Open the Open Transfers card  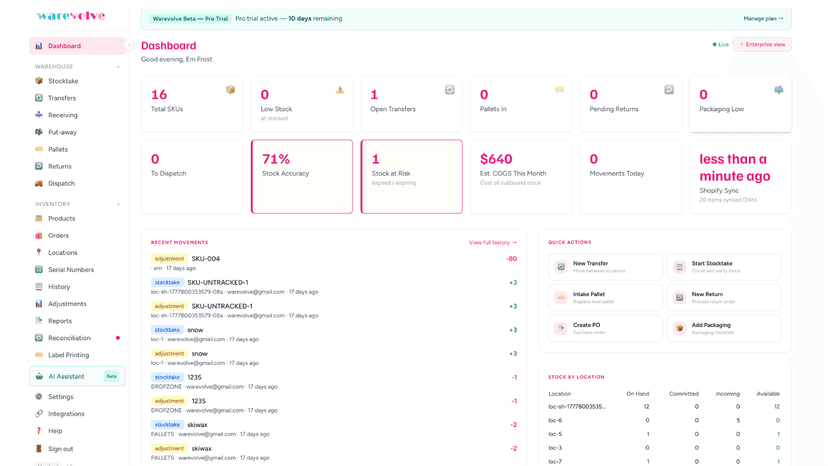[x=411, y=104]
